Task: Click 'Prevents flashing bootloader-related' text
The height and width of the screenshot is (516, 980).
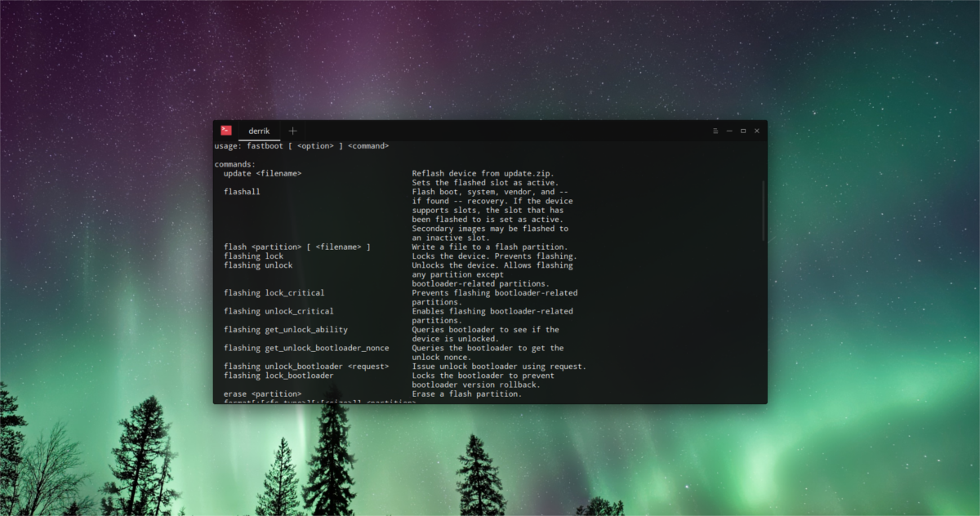Action: [494, 292]
